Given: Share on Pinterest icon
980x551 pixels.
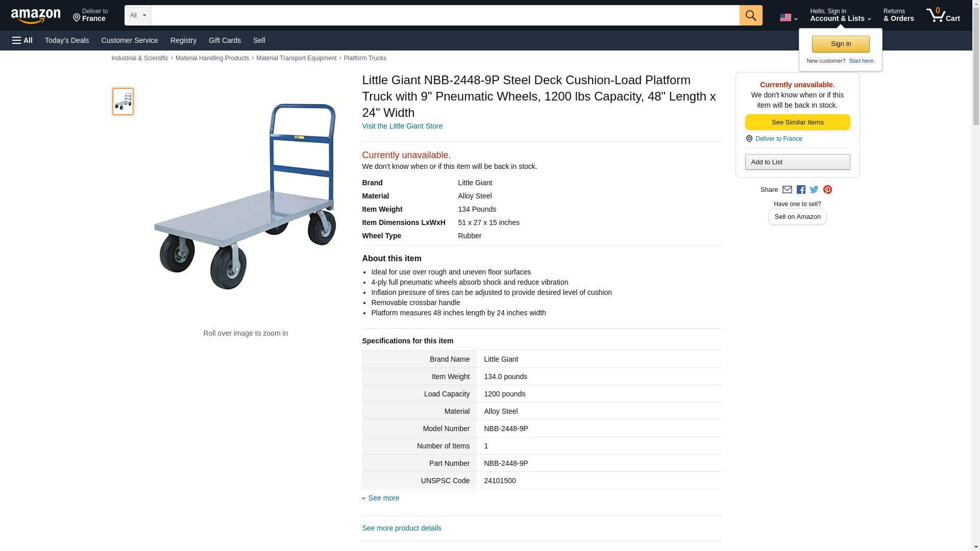Looking at the screenshot, I should pos(827,190).
